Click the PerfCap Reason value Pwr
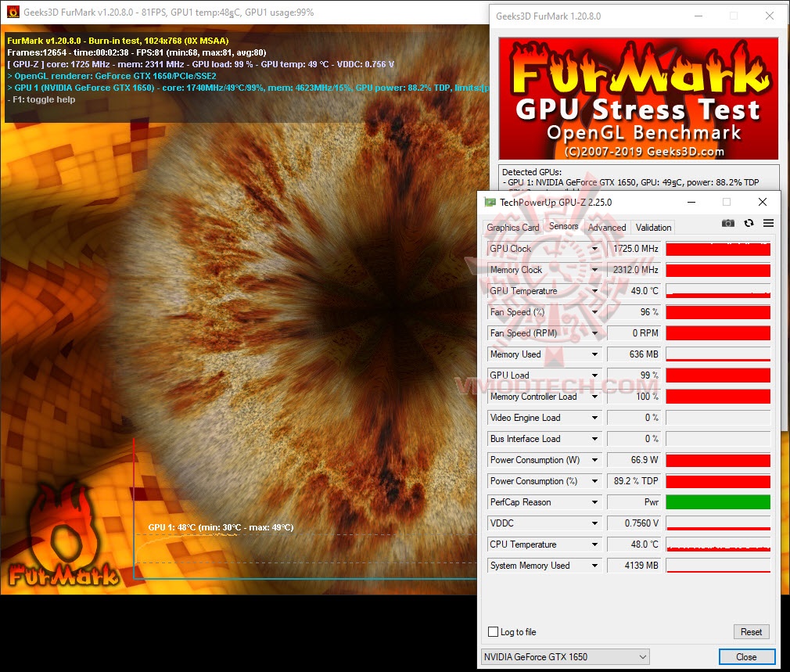Screen dimensions: 790x672 [635, 503]
